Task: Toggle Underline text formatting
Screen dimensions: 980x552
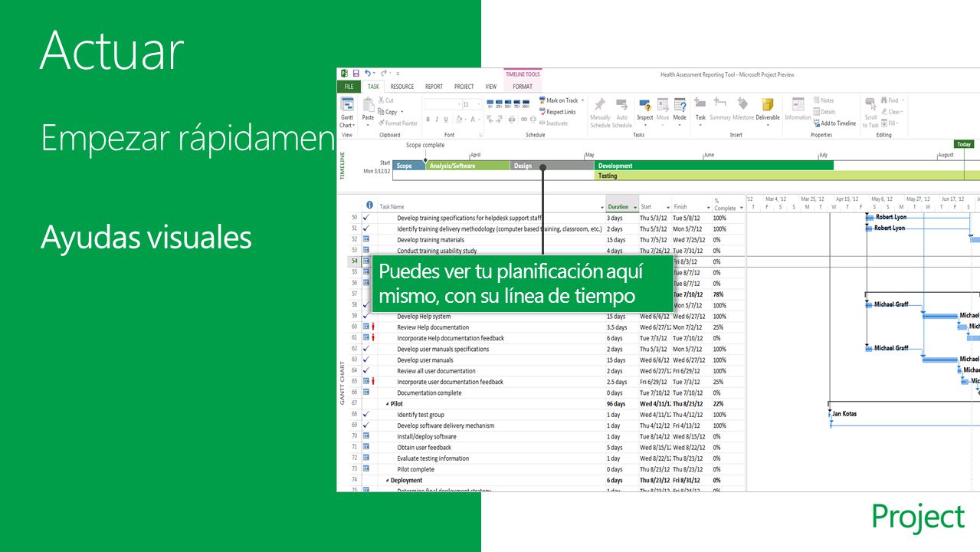Action: [x=446, y=120]
